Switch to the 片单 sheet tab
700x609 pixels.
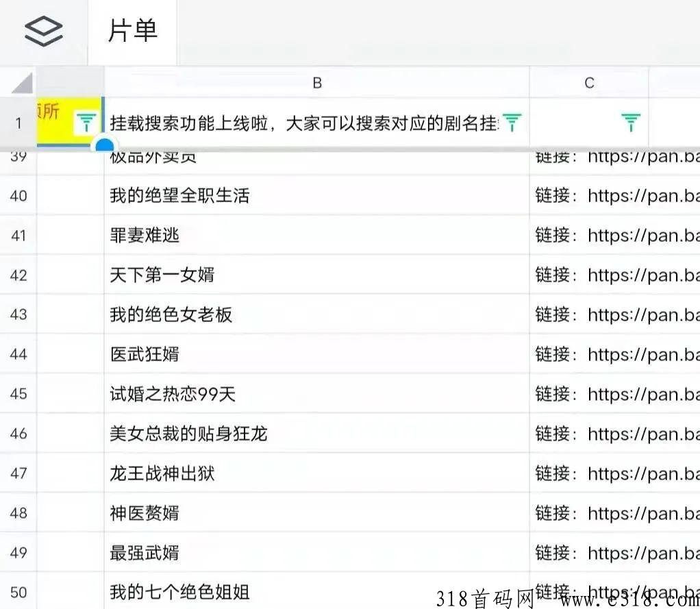133,32
